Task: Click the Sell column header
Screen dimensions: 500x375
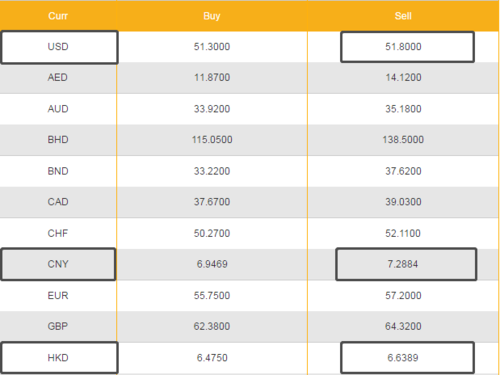Action: pyautogui.click(x=403, y=16)
